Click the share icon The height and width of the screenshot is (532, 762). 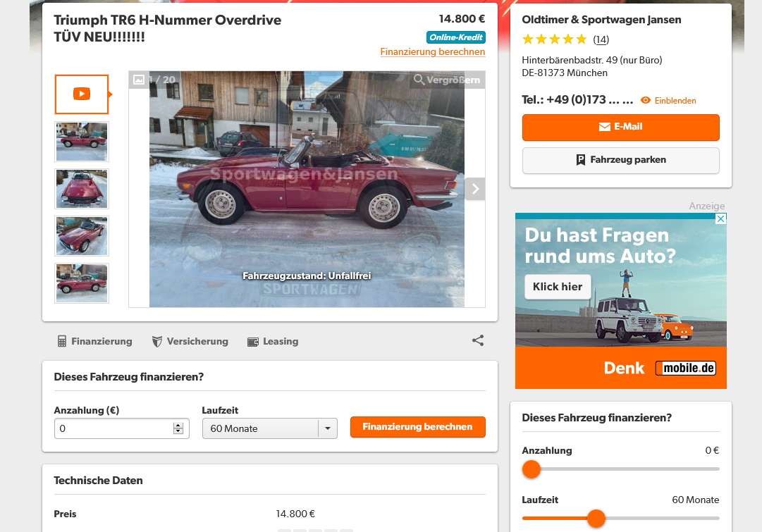(x=478, y=340)
